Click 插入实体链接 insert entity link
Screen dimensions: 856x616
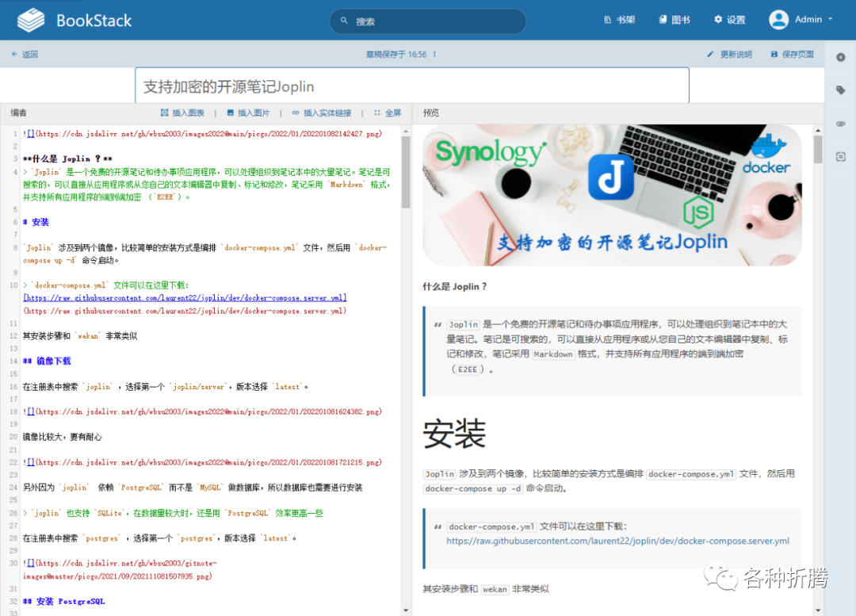pos(322,113)
